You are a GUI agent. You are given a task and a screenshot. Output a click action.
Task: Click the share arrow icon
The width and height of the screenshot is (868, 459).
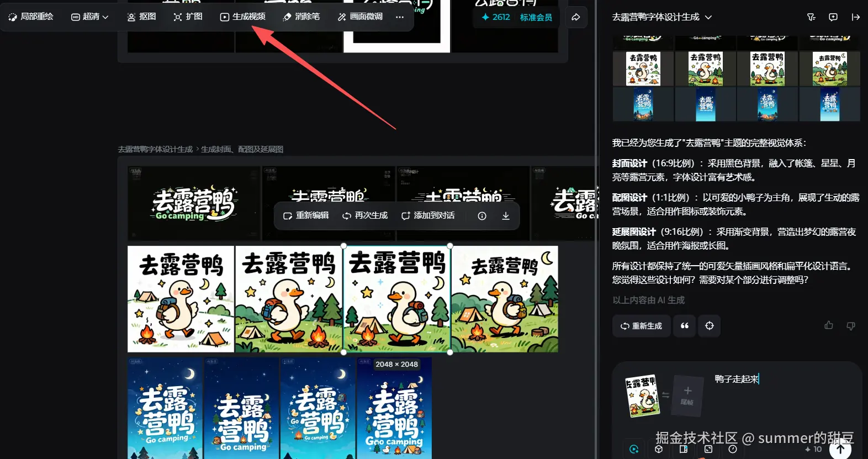coord(576,17)
